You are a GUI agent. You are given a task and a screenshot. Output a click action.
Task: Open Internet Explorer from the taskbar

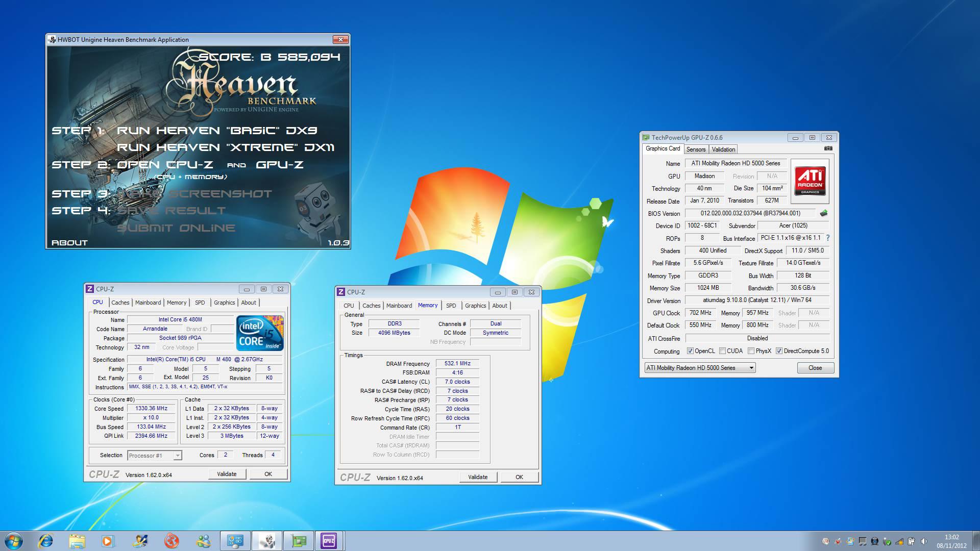pos(46,541)
